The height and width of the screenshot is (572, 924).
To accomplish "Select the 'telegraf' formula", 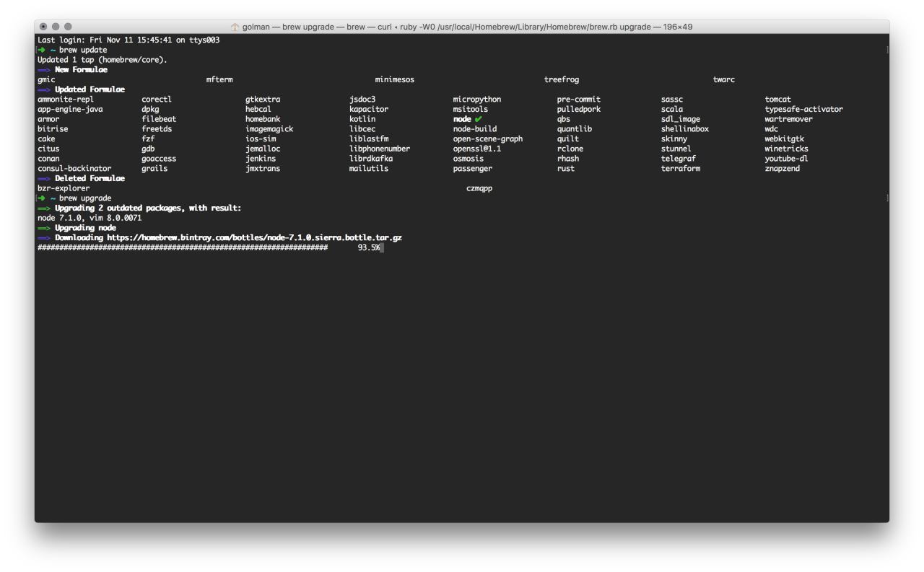I will [679, 159].
